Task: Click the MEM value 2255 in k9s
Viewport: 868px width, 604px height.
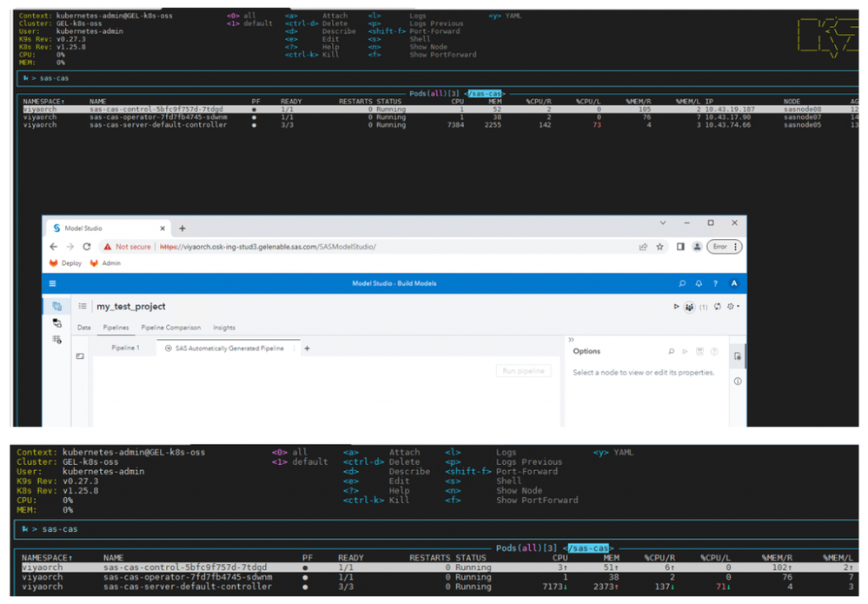Action: tap(493, 125)
